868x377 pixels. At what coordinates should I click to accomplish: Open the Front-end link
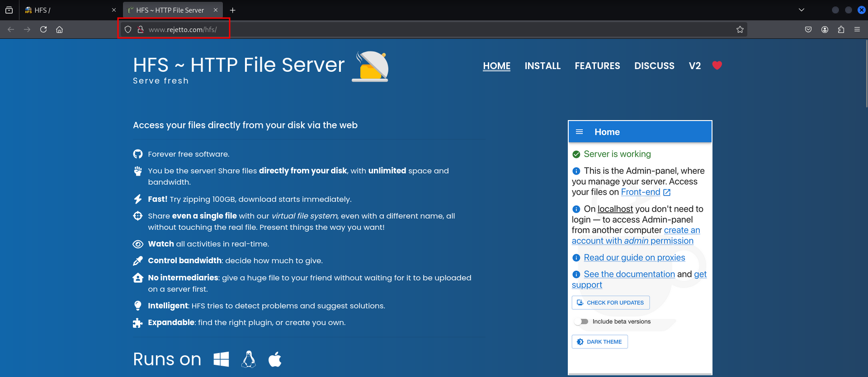point(640,192)
